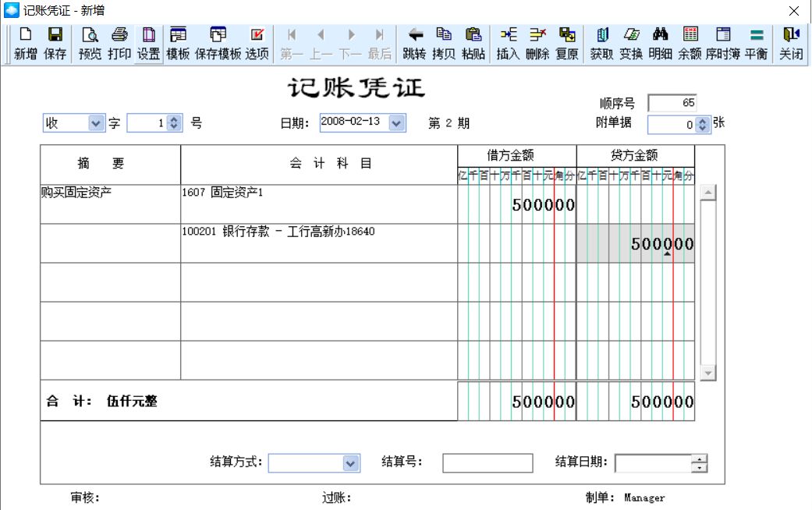Click 保存模板 save template icon
Image resolution: width=812 pixels, height=510 pixels.
[x=218, y=44]
